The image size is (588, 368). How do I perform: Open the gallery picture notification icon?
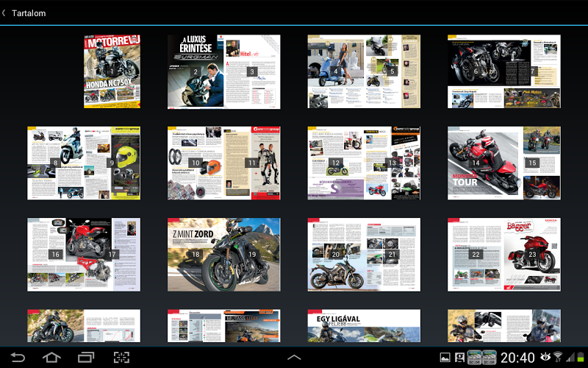(445, 357)
